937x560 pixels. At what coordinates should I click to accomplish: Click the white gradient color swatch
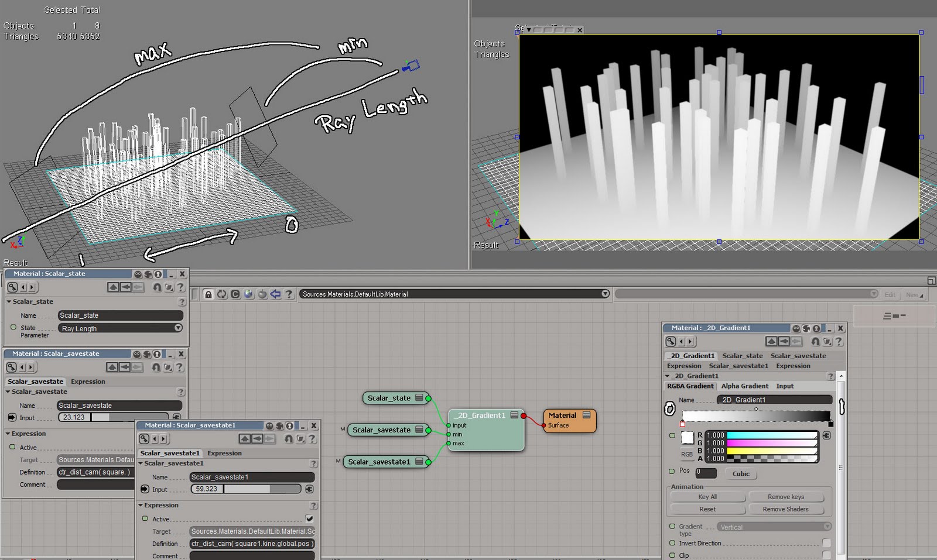click(x=687, y=437)
